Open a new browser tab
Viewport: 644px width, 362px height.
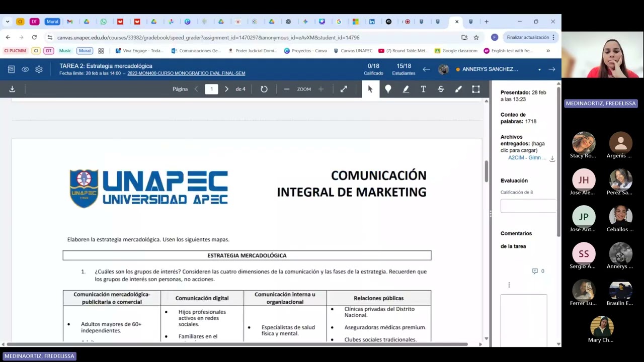tap(487, 22)
